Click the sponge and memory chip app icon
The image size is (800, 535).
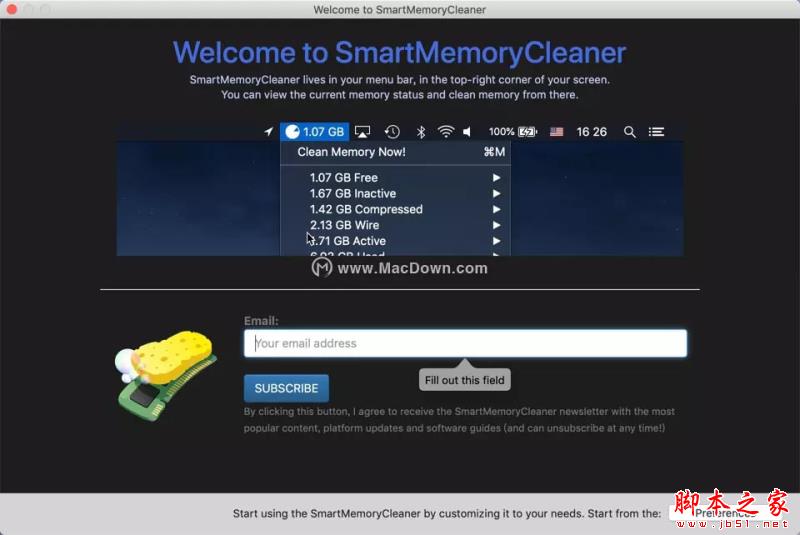166,376
